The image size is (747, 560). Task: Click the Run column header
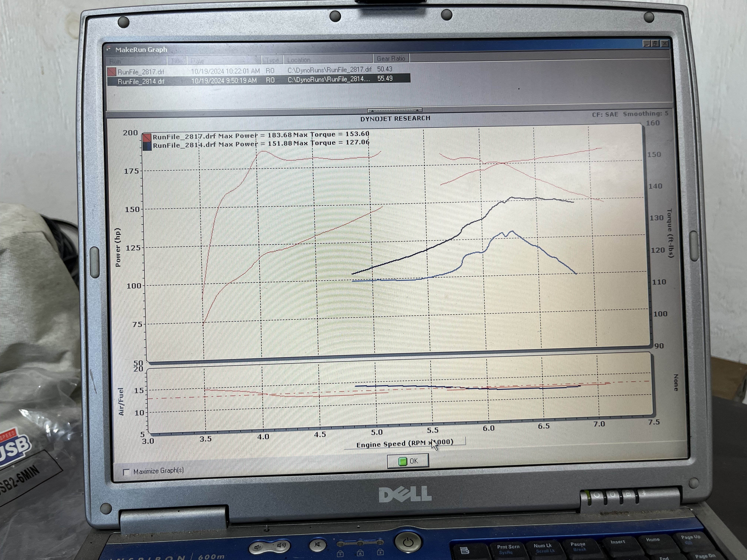point(137,61)
